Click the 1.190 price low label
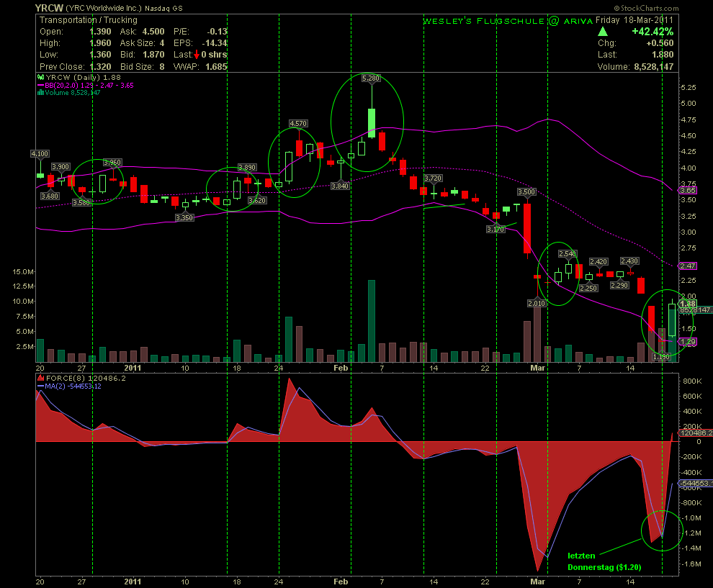 (x=661, y=357)
